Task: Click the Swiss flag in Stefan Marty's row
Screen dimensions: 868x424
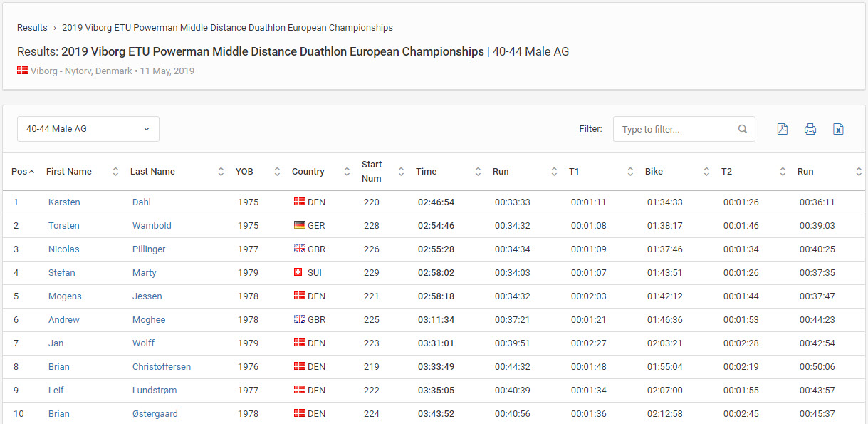Action: [298, 272]
